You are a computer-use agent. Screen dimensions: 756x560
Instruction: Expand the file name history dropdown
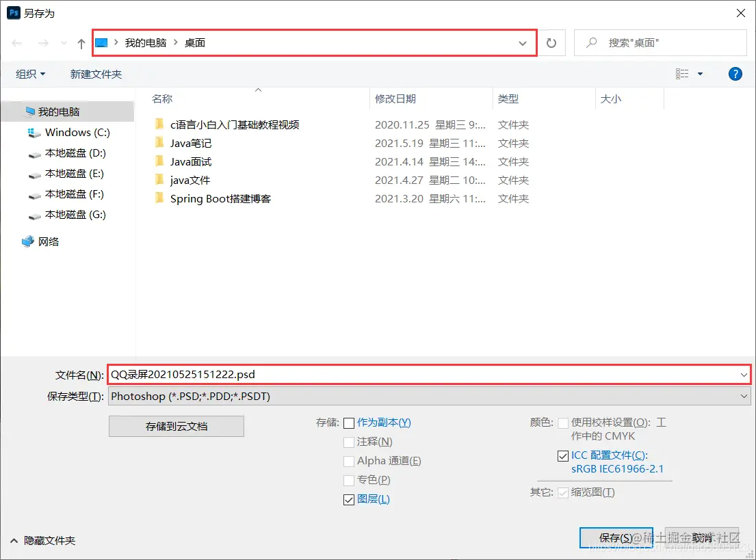click(744, 374)
